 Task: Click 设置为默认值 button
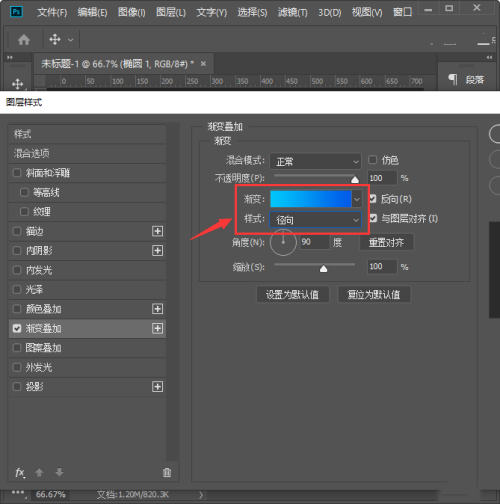293,294
